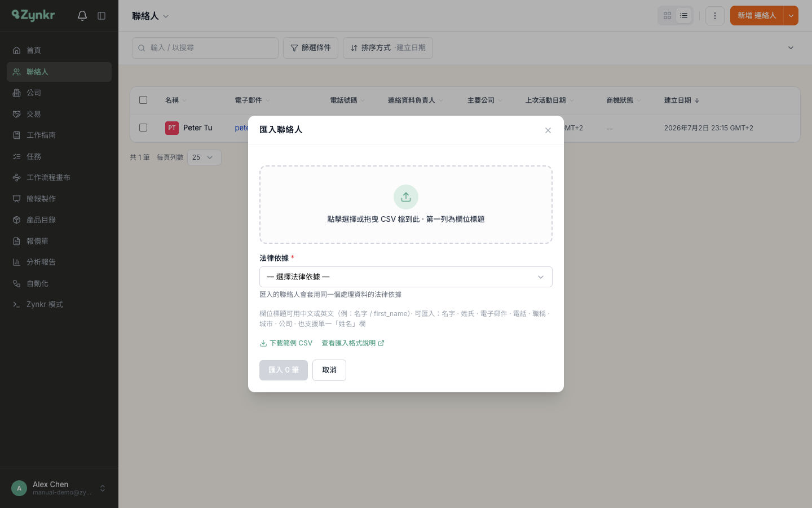Viewport: 812px width, 508px height.
Task: Open 每頁列數 25 dropdown
Action: click(204, 157)
